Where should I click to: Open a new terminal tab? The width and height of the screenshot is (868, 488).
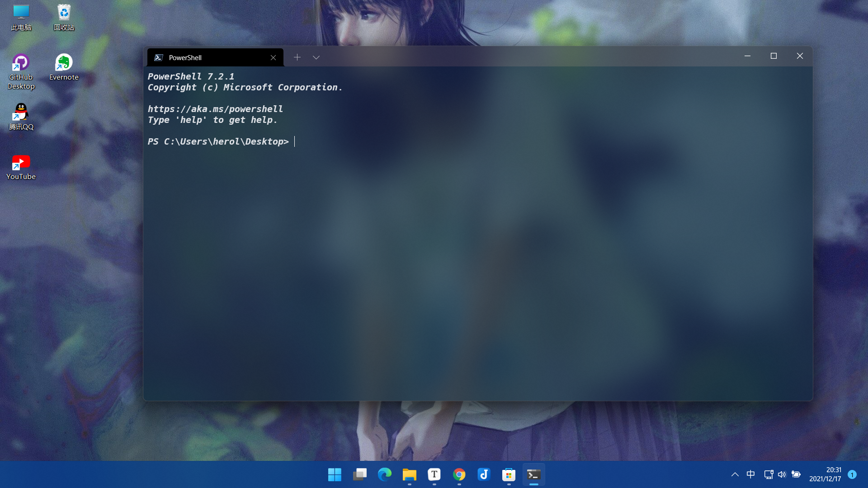(297, 57)
